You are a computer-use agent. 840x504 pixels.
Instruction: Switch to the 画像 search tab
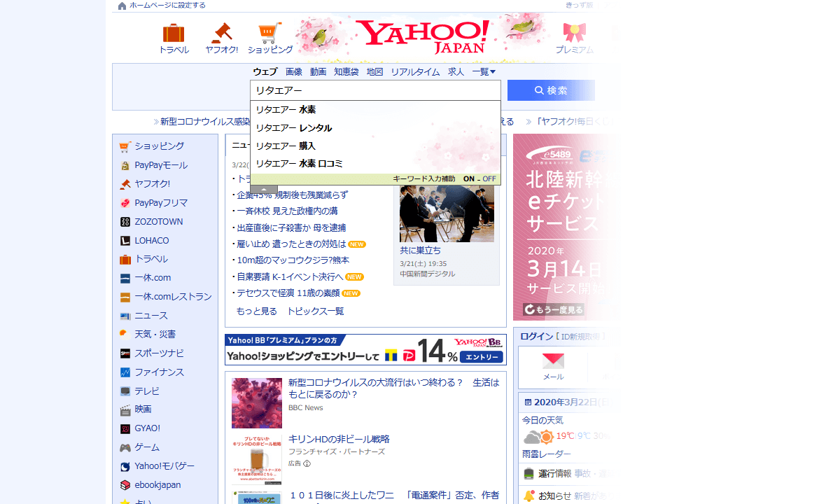(294, 72)
